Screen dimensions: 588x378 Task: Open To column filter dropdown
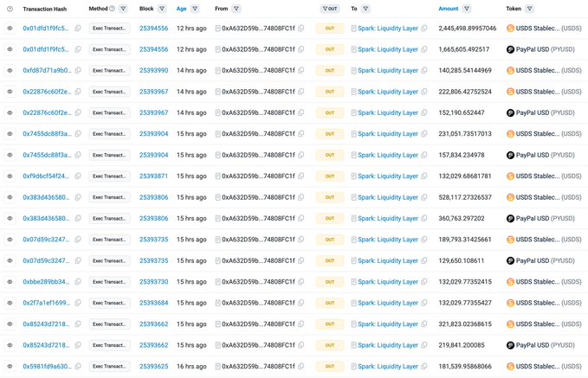pyautogui.click(x=365, y=9)
